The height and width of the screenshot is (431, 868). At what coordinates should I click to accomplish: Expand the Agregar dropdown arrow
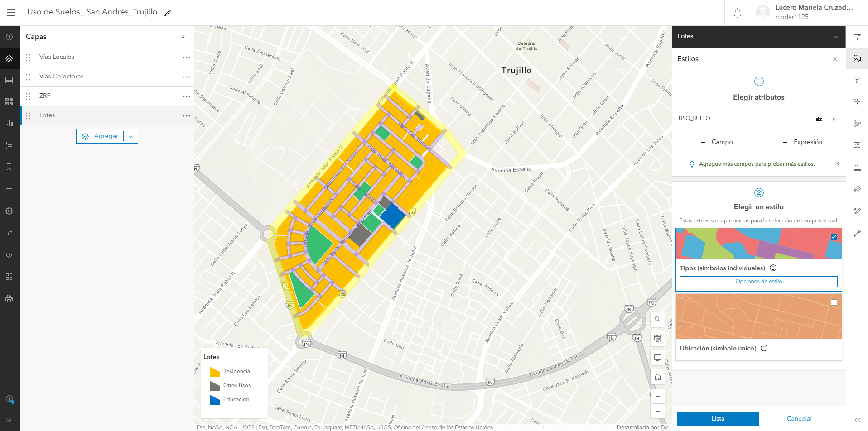click(x=131, y=136)
